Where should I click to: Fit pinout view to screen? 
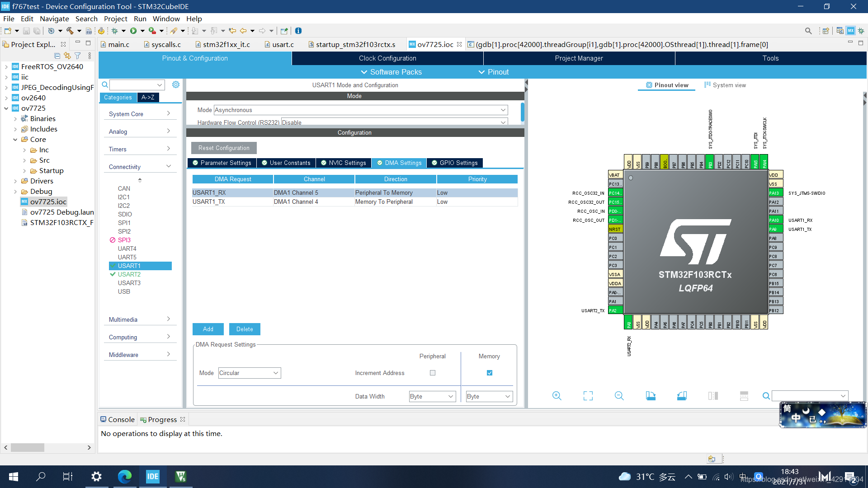(588, 396)
